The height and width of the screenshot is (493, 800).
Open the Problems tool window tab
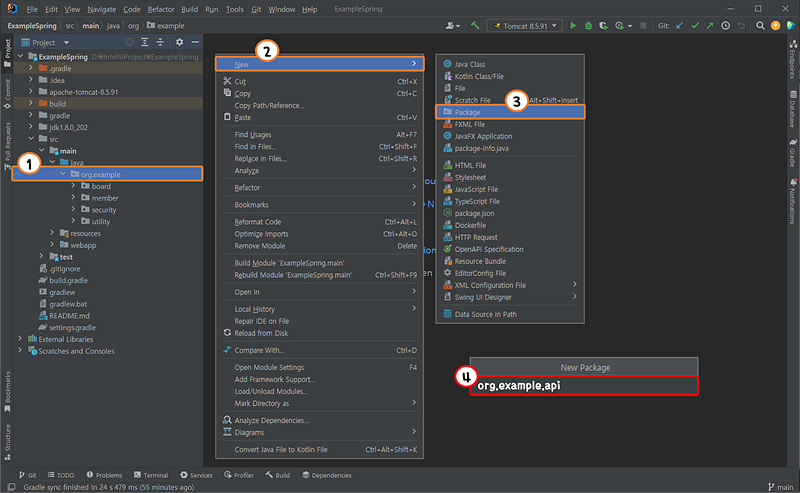104,475
